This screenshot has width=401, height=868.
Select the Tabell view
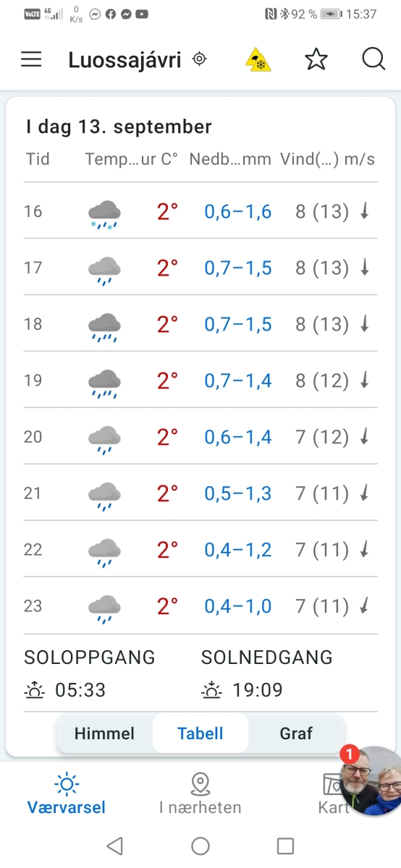pos(200,733)
